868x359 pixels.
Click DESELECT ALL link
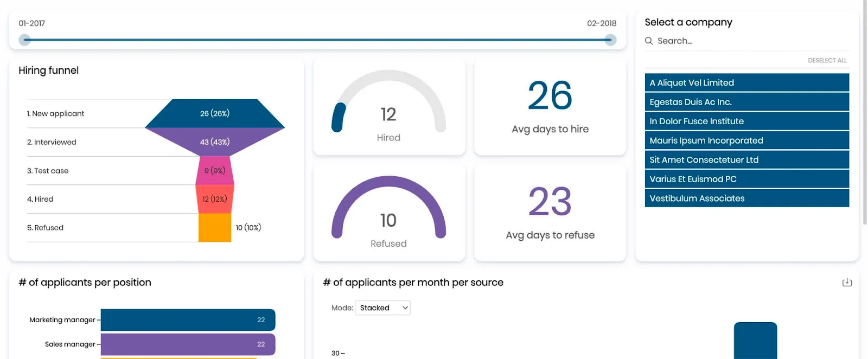click(x=827, y=61)
